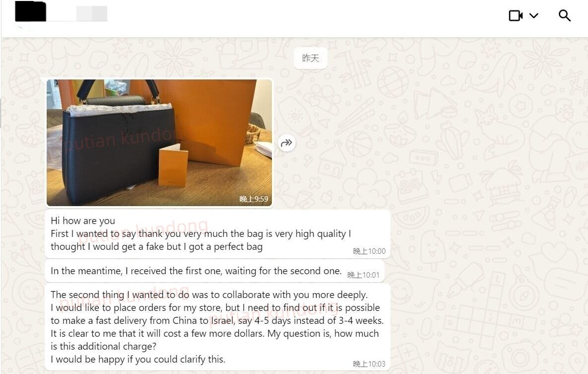Viewport: 588px width, 374px height.
Task: Click the orange booklet in the photo
Action: pos(173,165)
